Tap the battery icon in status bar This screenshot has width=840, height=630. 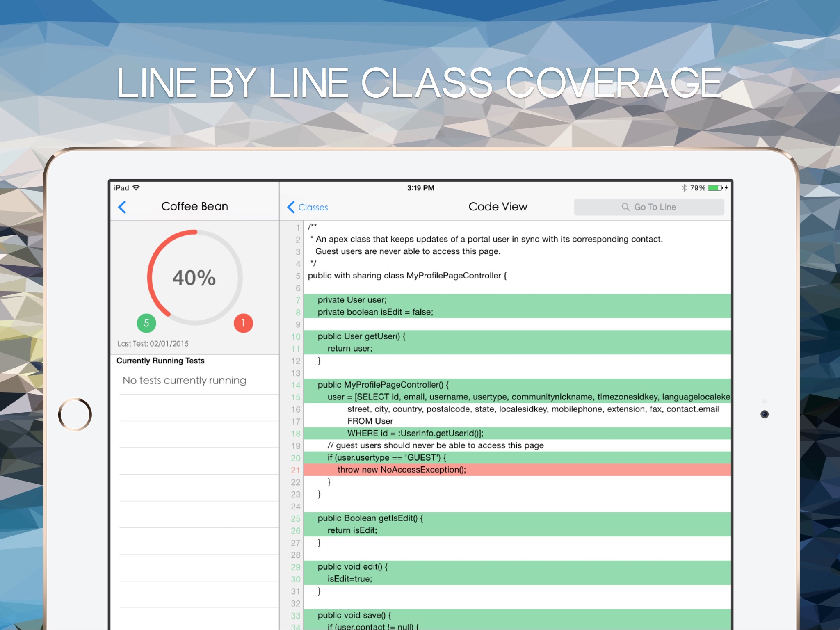click(x=715, y=188)
